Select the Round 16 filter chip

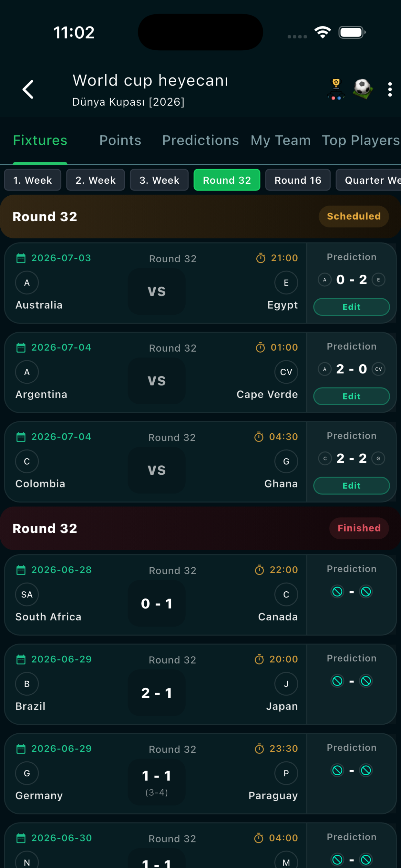tap(298, 180)
